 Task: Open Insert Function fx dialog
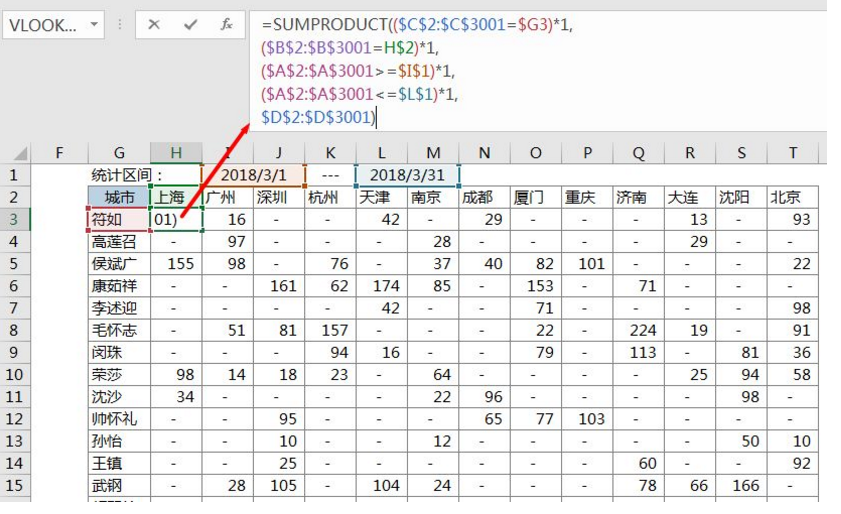pos(227,25)
